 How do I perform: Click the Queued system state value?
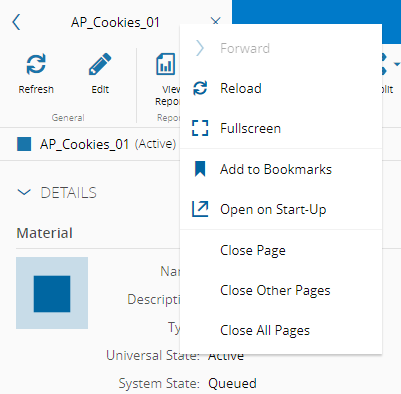(232, 383)
